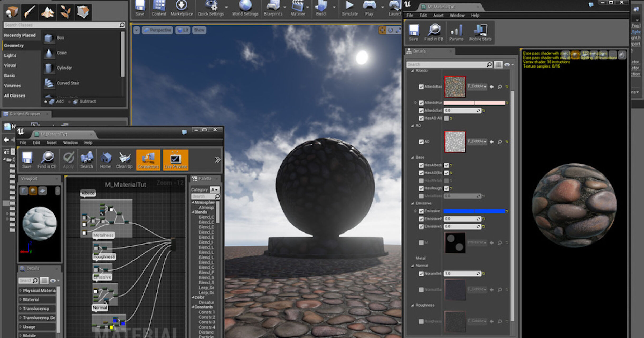644x338 pixels.
Task: Click the blue Emissive color swatch
Action: coord(474,211)
